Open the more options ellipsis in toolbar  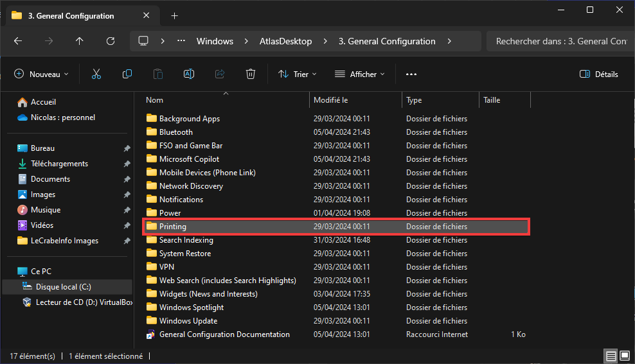pos(411,74)
